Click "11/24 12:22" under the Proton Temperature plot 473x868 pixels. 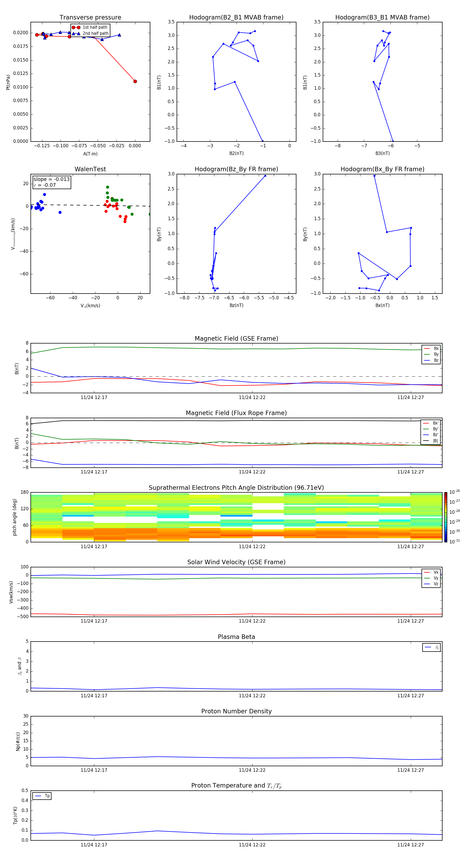(x=252, y=845)
